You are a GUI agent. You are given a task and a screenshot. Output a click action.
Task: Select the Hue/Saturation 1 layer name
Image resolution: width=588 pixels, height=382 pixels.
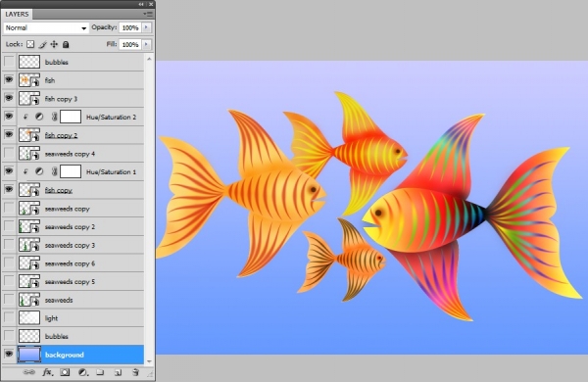(111, 171)
